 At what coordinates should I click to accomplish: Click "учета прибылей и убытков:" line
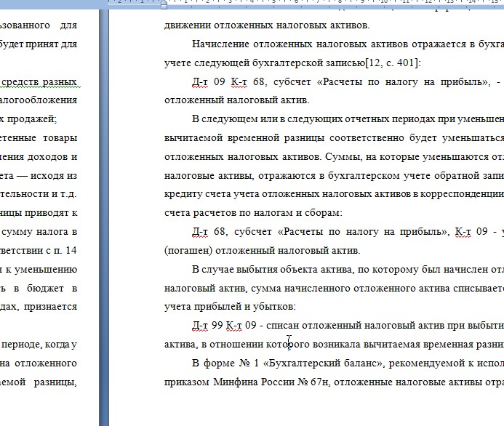point(230,307)
